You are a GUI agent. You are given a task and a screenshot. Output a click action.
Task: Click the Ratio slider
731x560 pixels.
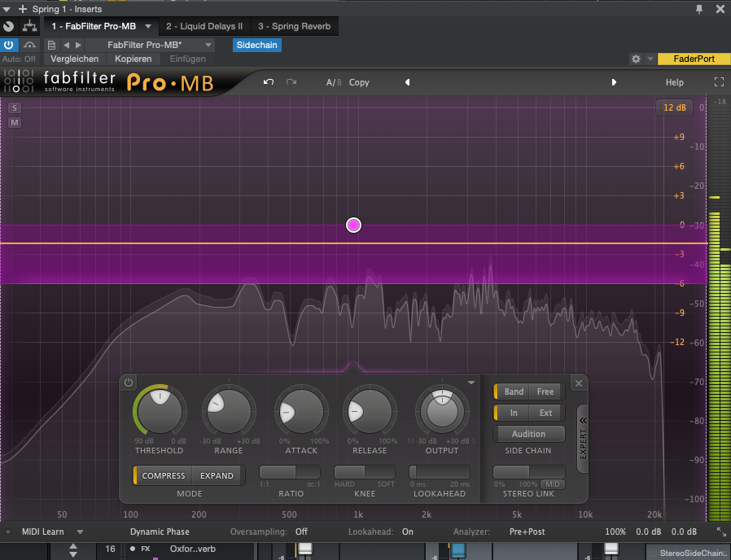[290, 472]
